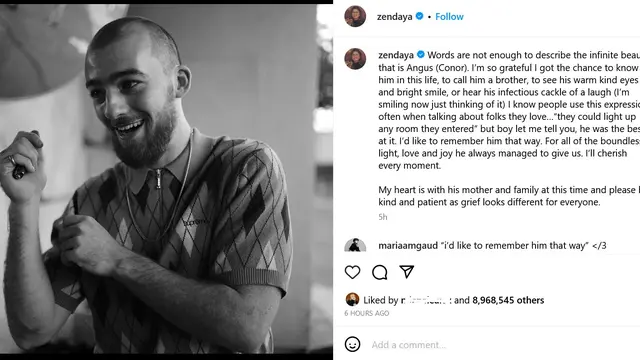Viewport: 640px width, 360px height.
Task: Open the mariaamgaud commenter profile link
Action: [408, 246]
